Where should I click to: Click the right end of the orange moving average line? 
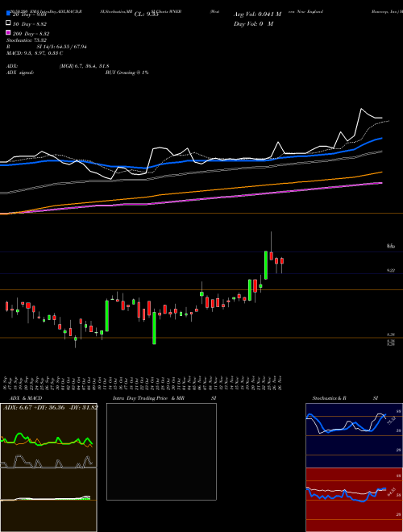pyautogui.click(x=382, y=172)
